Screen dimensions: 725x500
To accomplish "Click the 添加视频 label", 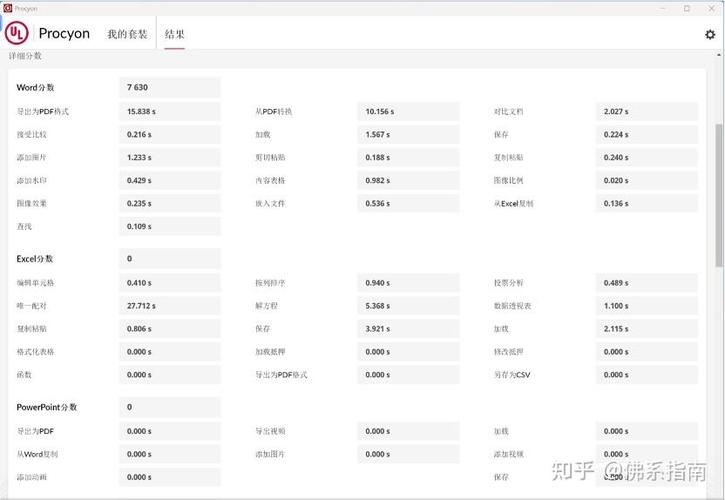I will [508, 455].
